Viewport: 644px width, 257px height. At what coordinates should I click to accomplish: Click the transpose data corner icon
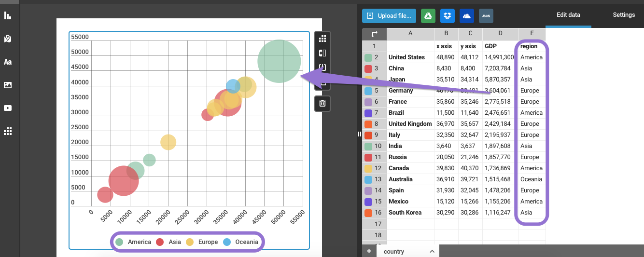(374, 34)
